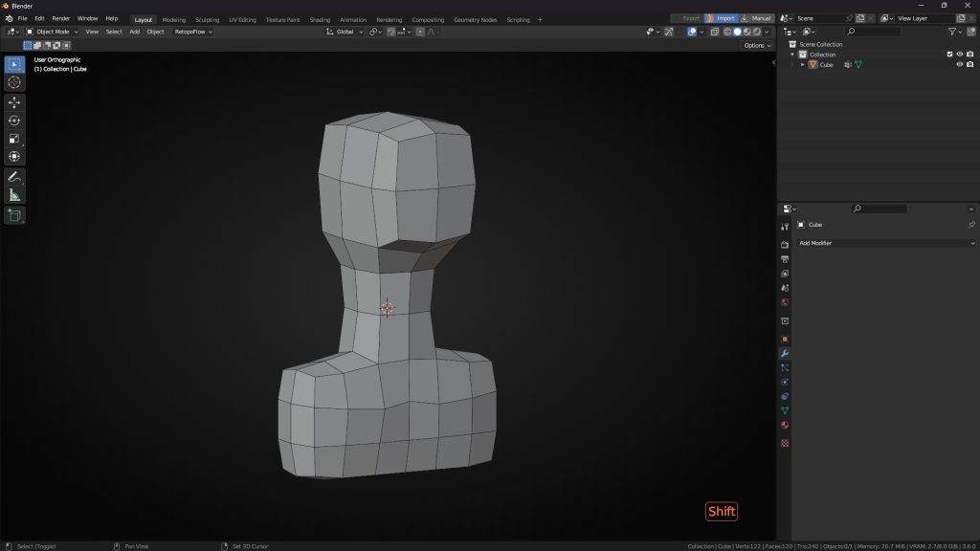Switch to Rendered viewport shading
This screenshot has width=980, height=551.
click(x=757, y=32)
